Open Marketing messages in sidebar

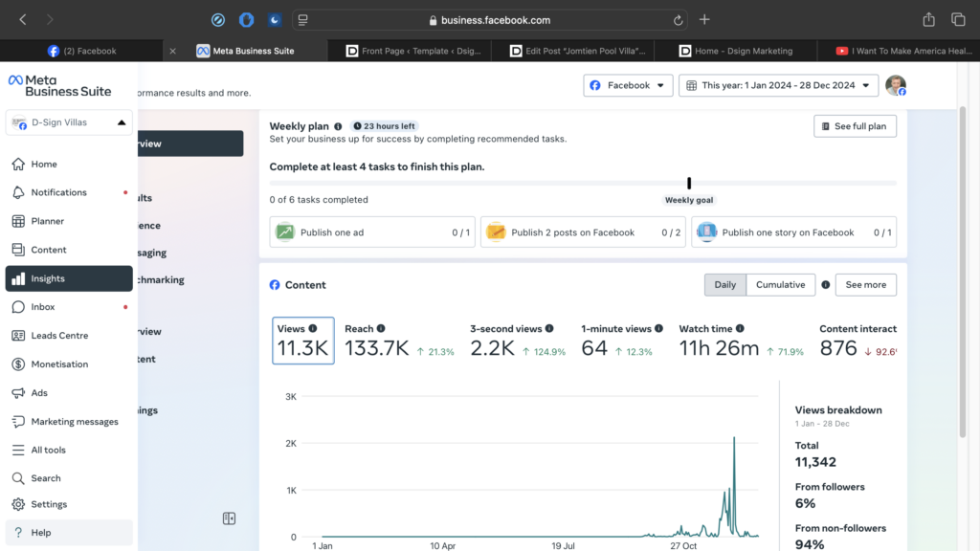point(69,422)
